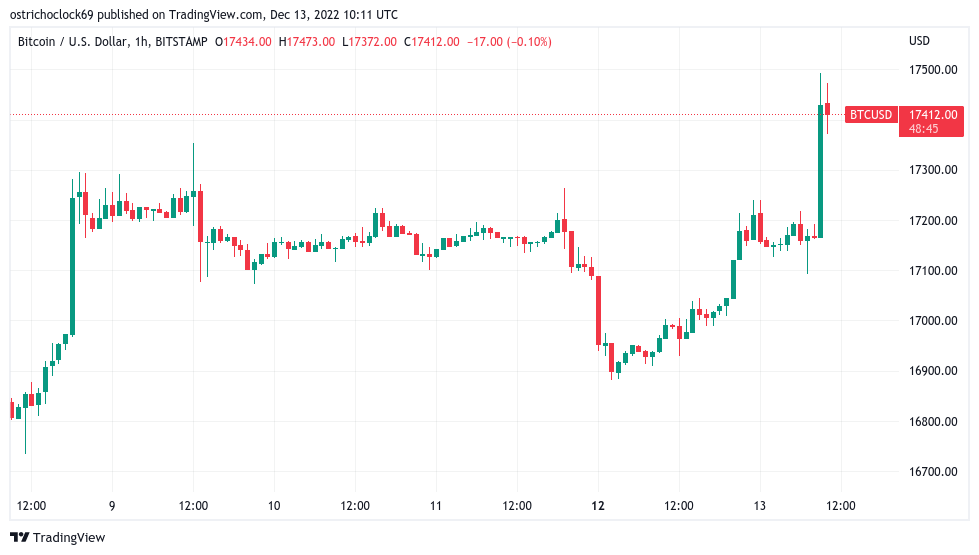Select the 17500.00 price axis label
The width and height of the screenshot is (979, 555).
pyautogui.click(x=933, y=70)
